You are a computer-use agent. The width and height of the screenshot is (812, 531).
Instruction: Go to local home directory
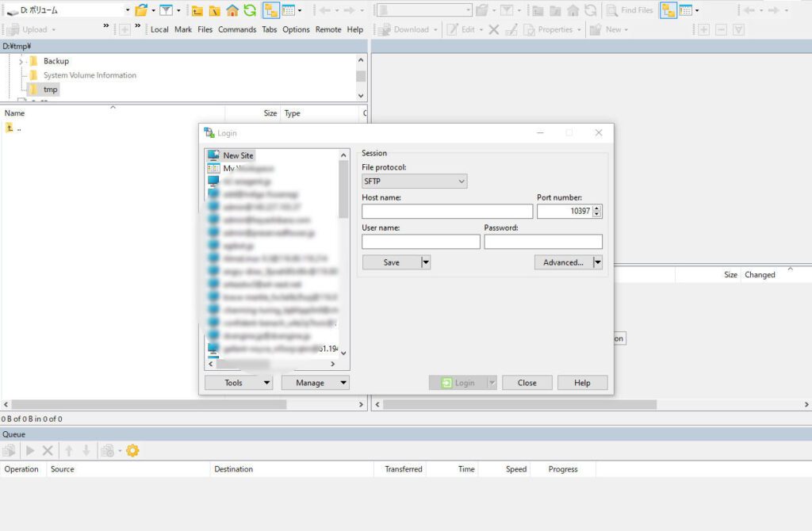tap(232, 10)
